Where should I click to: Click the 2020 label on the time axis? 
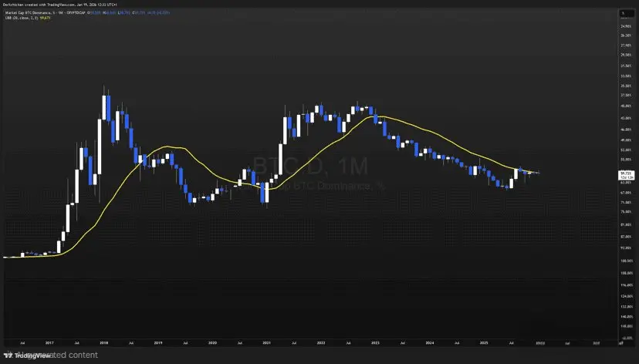(x=212, y=343)
